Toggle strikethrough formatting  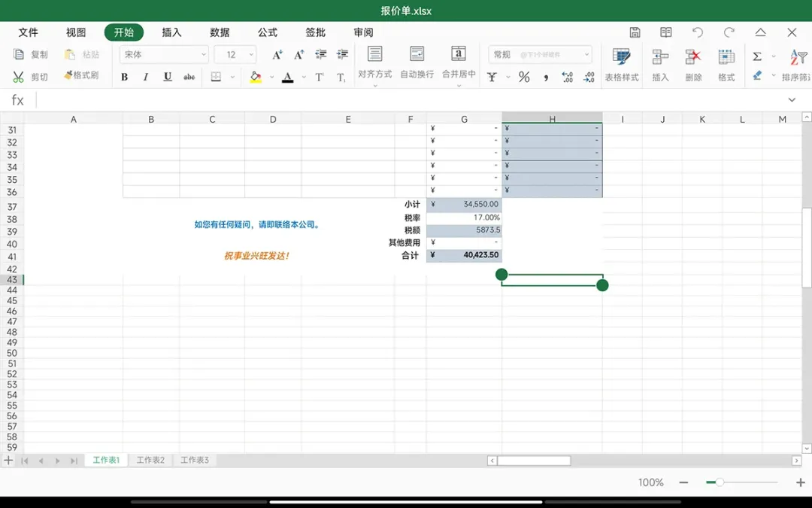click(x=189, y=78)
